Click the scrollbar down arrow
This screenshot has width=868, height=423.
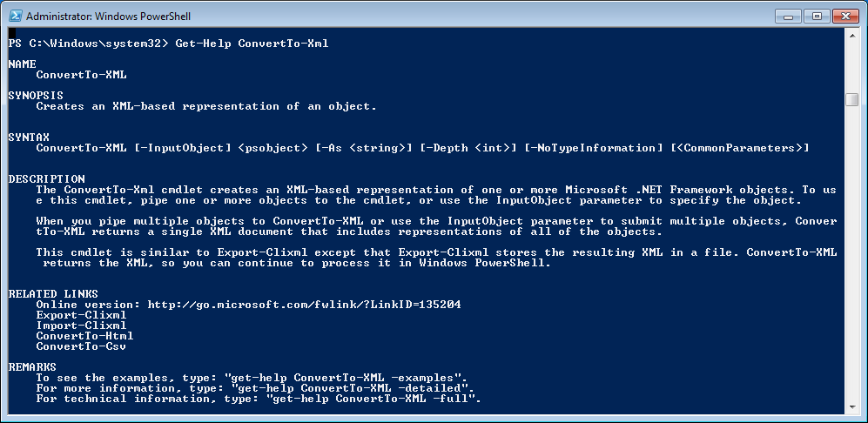point(852,409)
